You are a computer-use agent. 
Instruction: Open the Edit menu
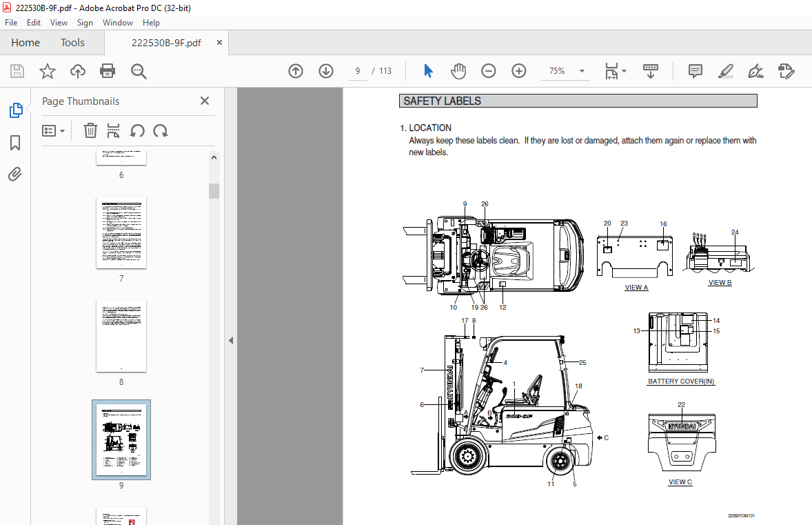point(34,23)
